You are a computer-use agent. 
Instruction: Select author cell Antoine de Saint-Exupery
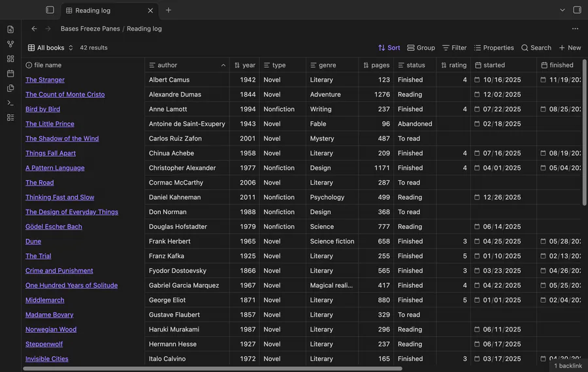(x=187, y=124)
